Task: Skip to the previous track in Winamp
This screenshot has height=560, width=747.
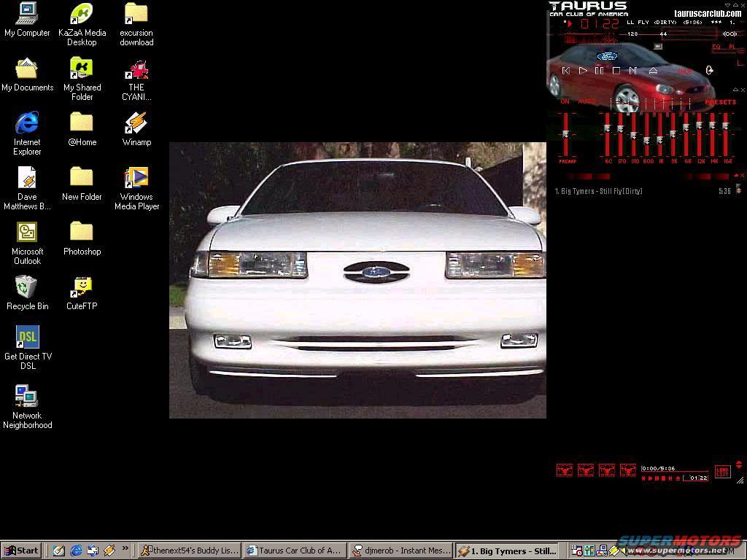Action: pos(566,71)
